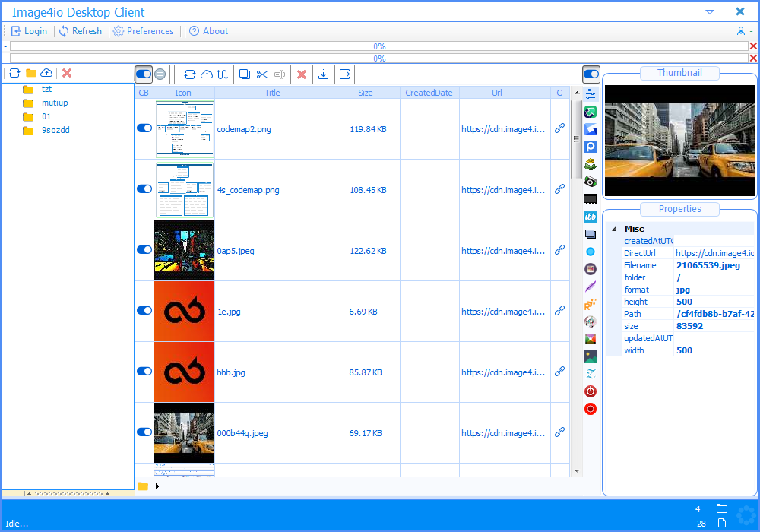Cancel the first progress bar task
Screen dimensions: 760x532
click(753, 46)
